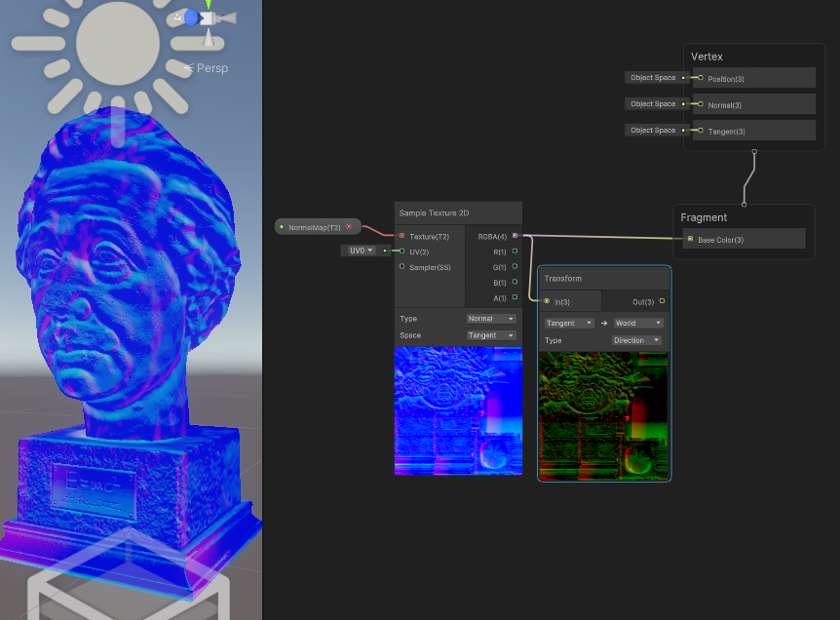Click the UV(2) input port
Viewport: 840px width, 620px height.
tap(401, 251)
